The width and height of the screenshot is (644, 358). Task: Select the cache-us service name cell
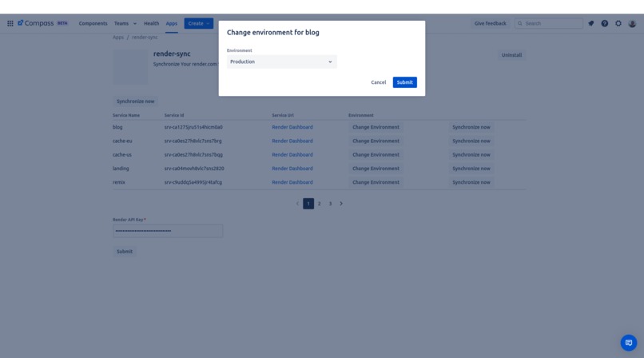122,155
